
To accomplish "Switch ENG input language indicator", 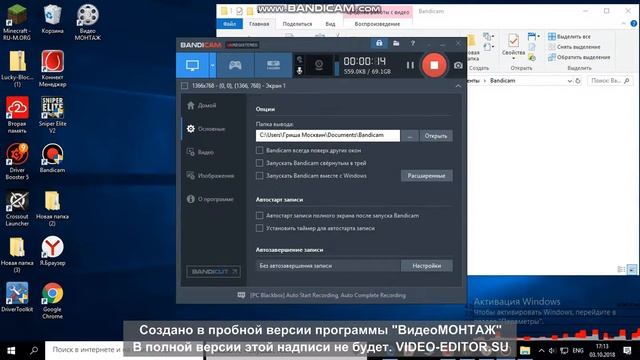I will pyautogui.click(x=578, y=351).
